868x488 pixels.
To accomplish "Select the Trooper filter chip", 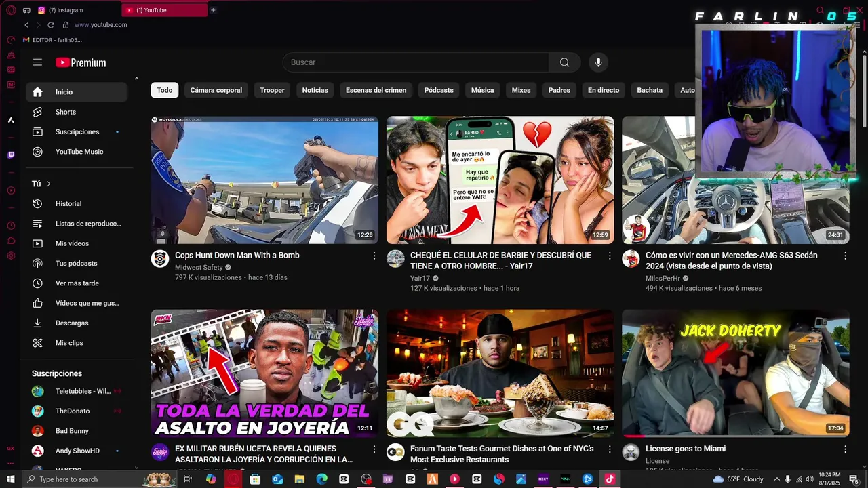I will [x=272, y=90].
